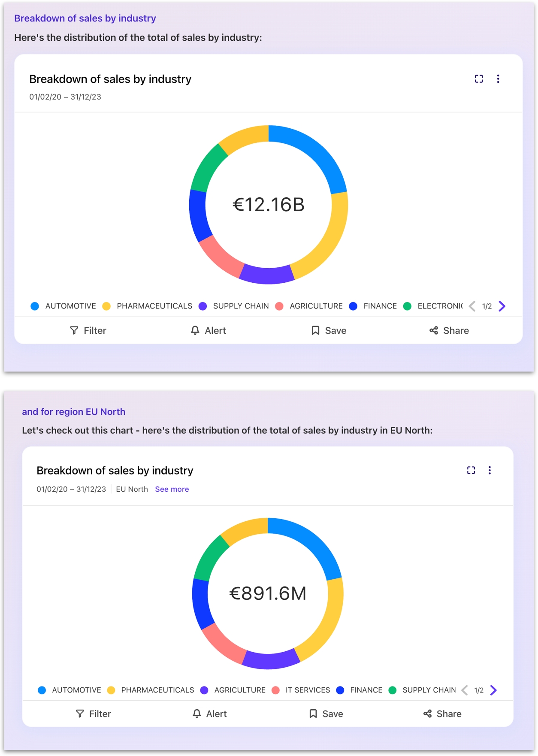Viewport: 538px width, 756px height.
Task: Go to next legend page in top chart
Action: point(502,306)
